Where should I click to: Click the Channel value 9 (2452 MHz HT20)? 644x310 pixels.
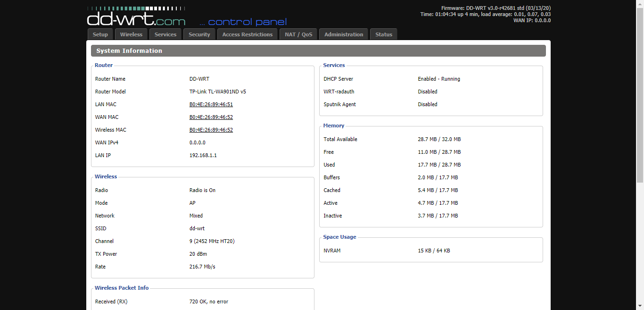212,241
